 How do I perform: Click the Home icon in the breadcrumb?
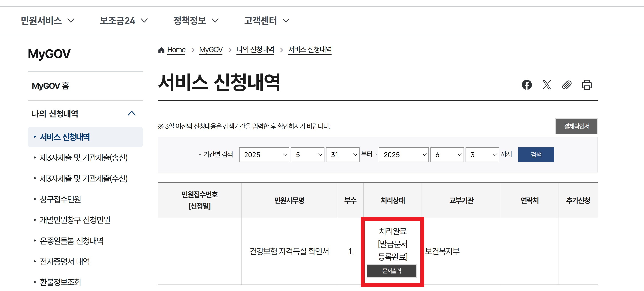coord(161,49)
